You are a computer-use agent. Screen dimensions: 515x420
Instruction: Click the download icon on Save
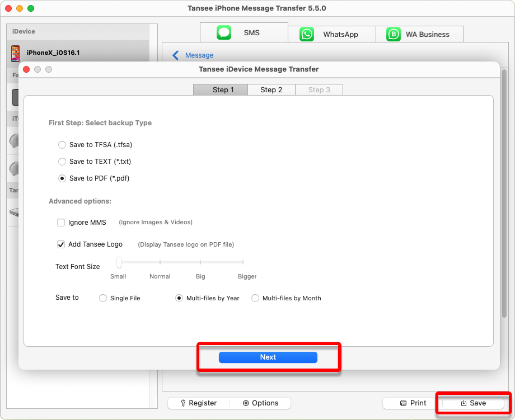pos(464,403)
